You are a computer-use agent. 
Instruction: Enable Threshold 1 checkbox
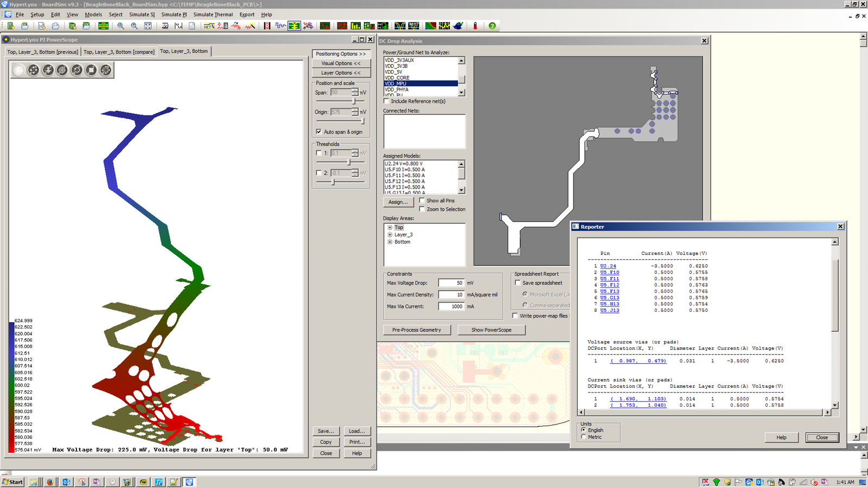pyautogui.click(x=318, y=153)
